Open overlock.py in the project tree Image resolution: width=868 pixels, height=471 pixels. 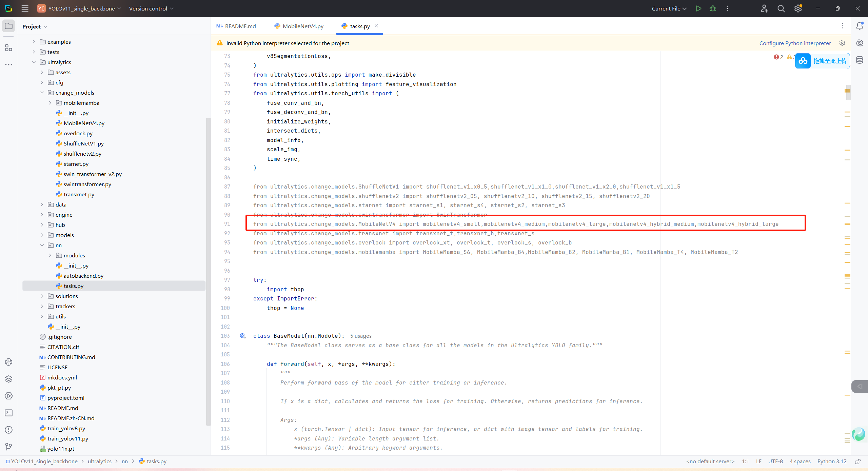[78, 133]
